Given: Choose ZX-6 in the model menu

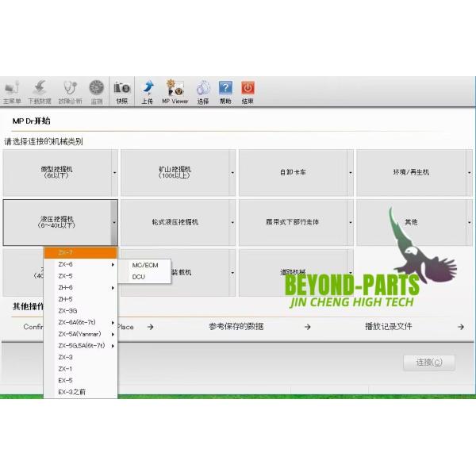Looking at the screenshot, I should [80, 264].
